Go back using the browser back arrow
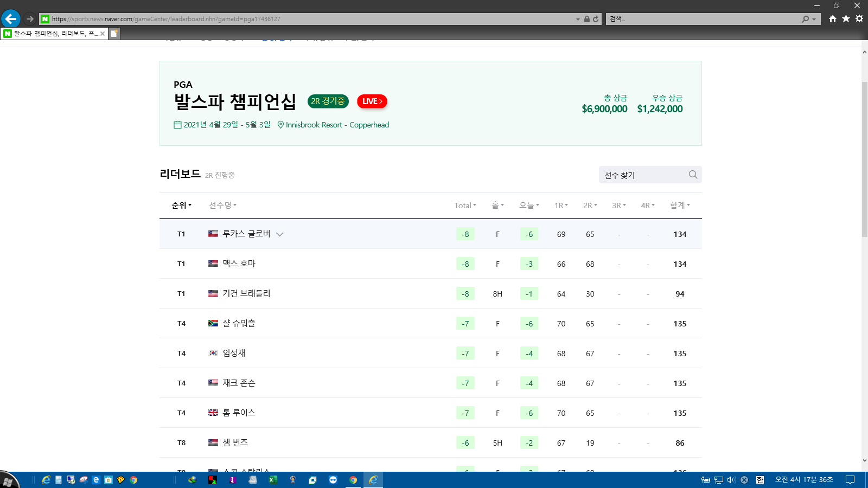The width and height of the screenshot is (868, 488). tap(11, 19)
